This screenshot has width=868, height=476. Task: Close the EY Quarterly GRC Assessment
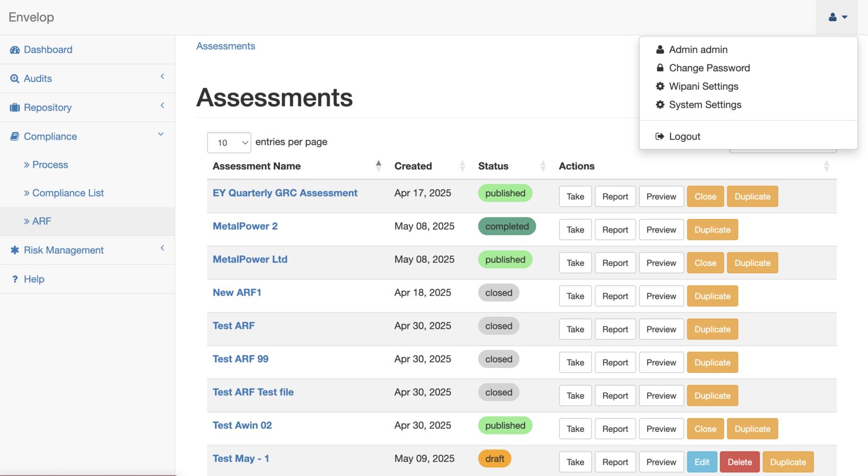pos(705,196)
